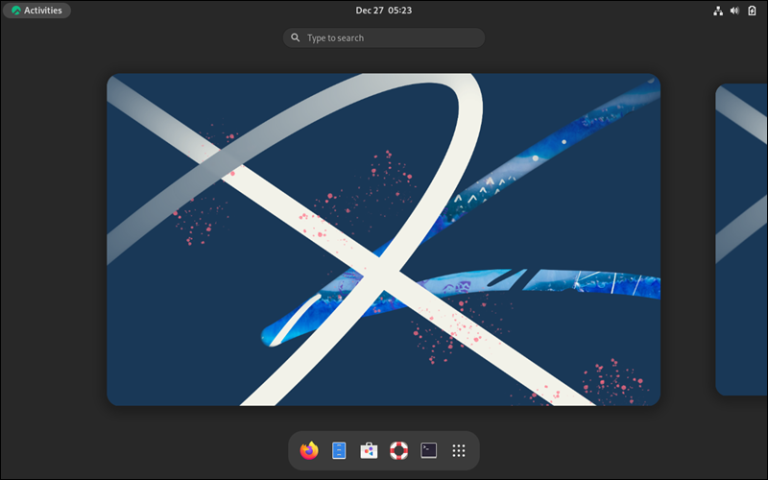Image resolution: width=768 pixels, height=480 pixels.
Task: Click the magnifier icon in search bar
Action: [x=295, y=38]
